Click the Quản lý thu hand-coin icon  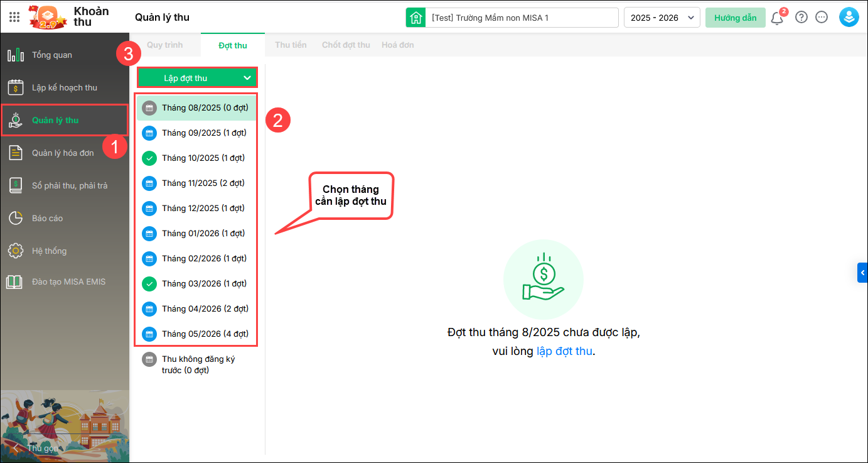pyautogui.click(x=16, y=120)
